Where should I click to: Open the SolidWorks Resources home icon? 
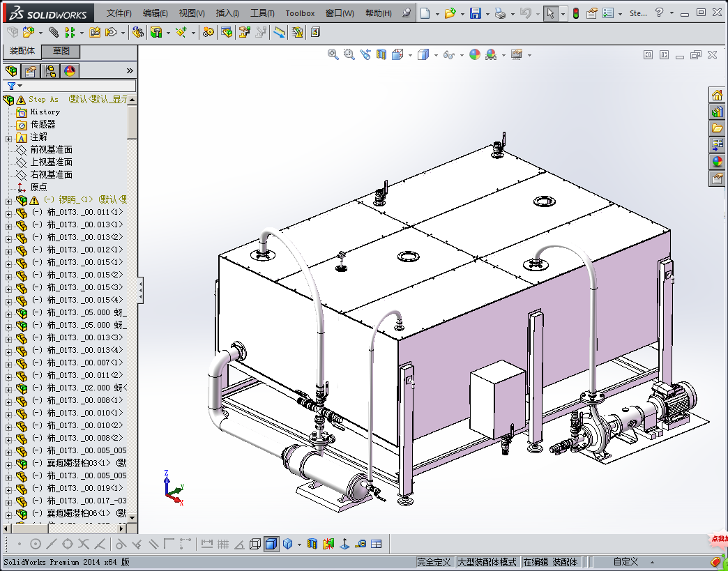[718, 95]
